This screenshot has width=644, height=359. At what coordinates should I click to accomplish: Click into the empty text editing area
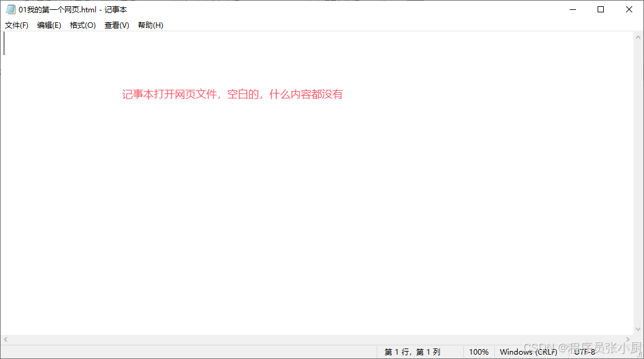(x=317, y=183)
